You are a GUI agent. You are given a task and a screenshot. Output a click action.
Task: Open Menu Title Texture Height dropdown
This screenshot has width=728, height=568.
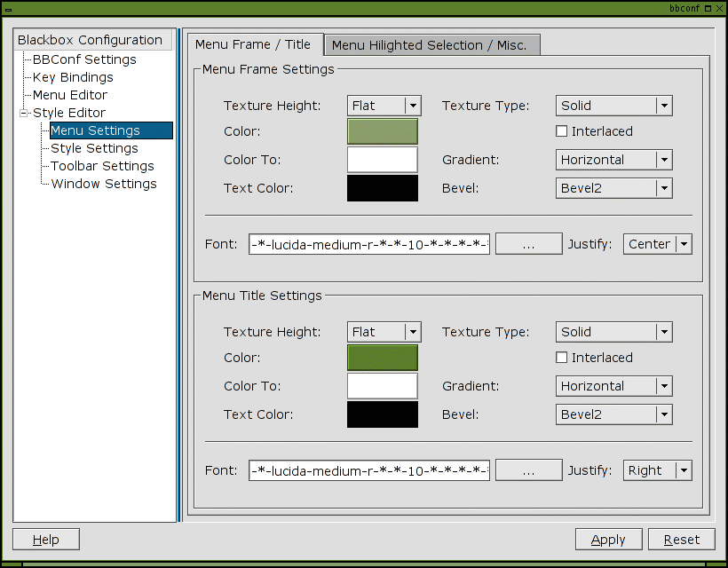(384, 332)
